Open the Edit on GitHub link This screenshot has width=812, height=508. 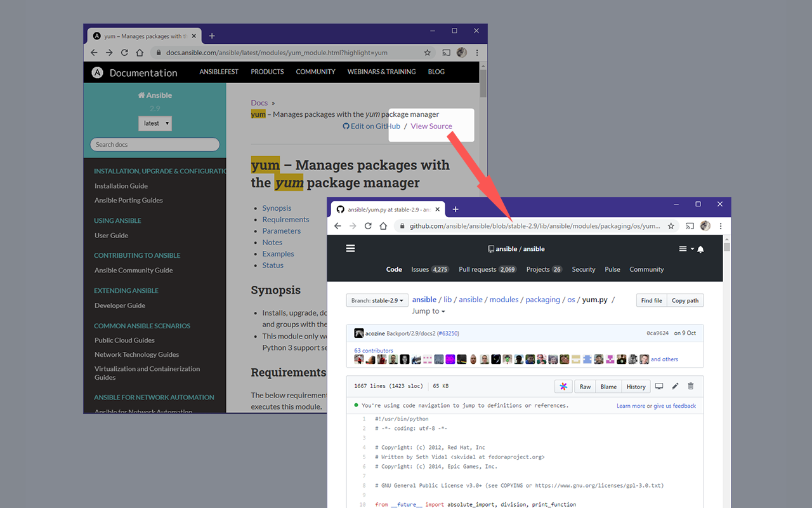point(371,126)
